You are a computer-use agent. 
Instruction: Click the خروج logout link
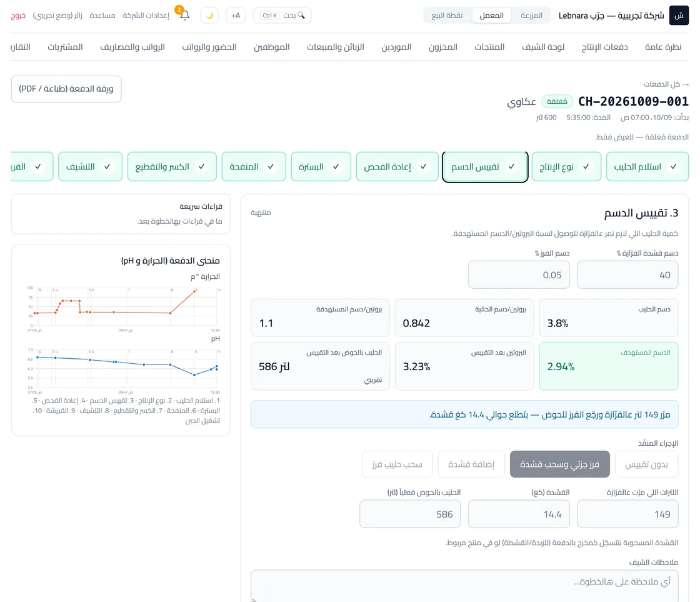18,16
